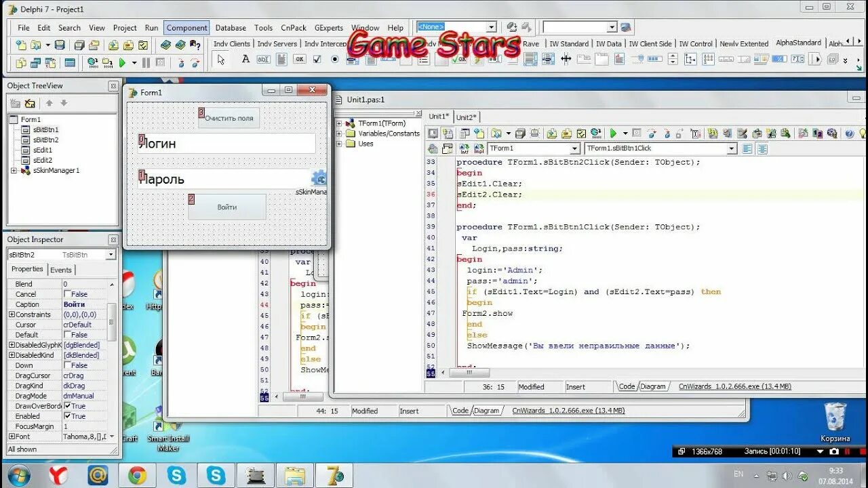Toggle the Default property checkbox
This screenshot has width=868, height=488.
pyautogui.click(x=67, y=335)
